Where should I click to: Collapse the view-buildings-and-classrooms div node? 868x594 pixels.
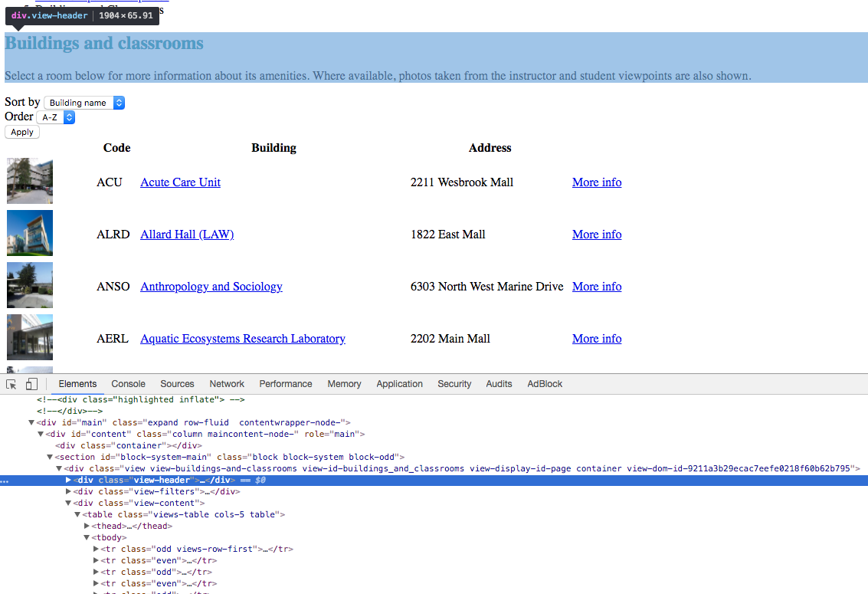pyautogui.click(x=59, y=468)
